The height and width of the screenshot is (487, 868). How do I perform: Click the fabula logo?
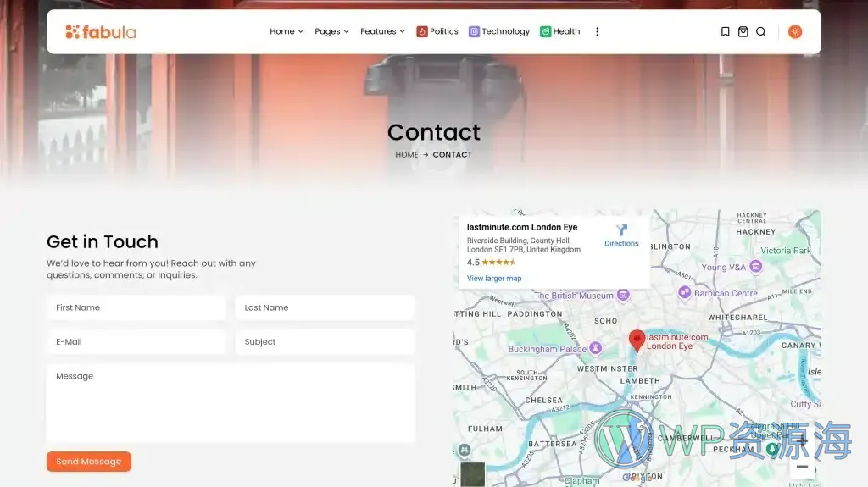point(100,32)
